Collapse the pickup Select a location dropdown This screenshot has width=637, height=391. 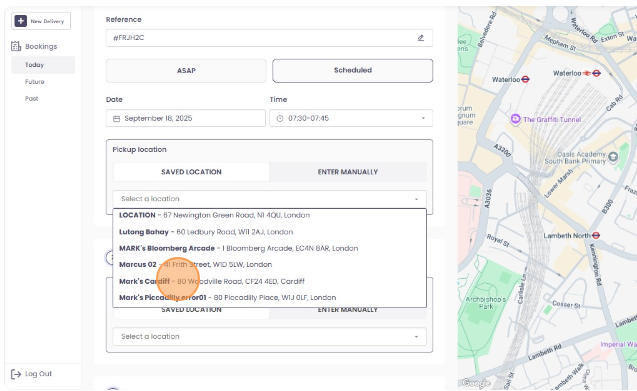point(416,199)
